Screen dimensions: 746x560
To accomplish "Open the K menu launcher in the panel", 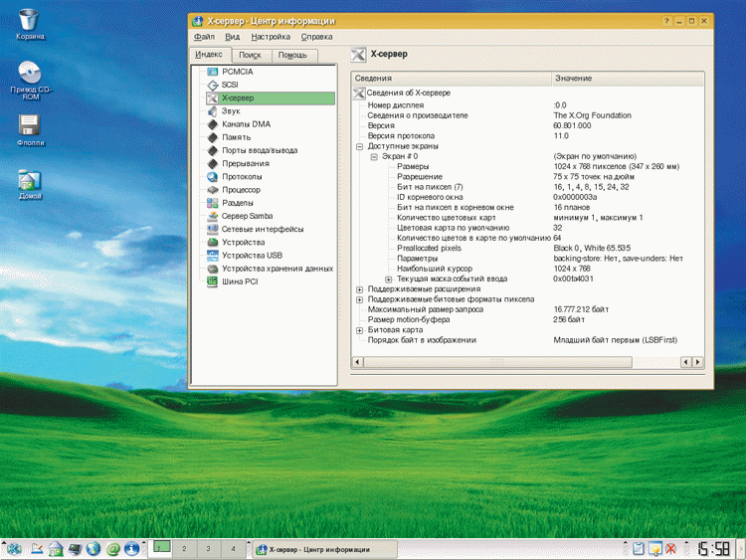I will coord(13,549).
